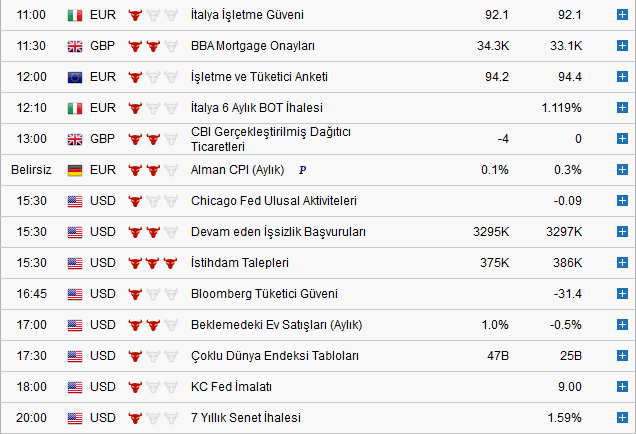Expand the İstihdam Talepleri row details
The image size is (636, 434).
point(622,263)
